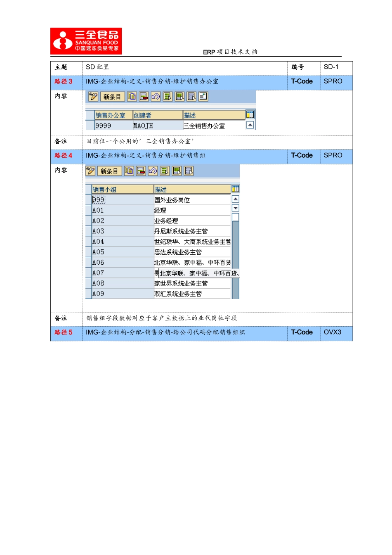Click Select All icon in sales group toolbar
The width and height of the screenshot is (392, 555).
tap(165, 171)
